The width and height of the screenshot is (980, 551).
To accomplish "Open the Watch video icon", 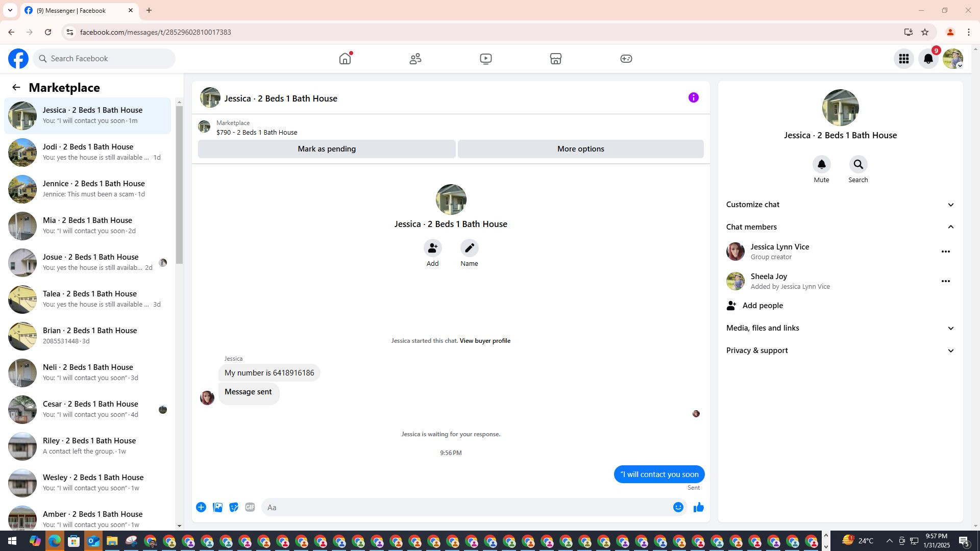I will pos(486,59).
